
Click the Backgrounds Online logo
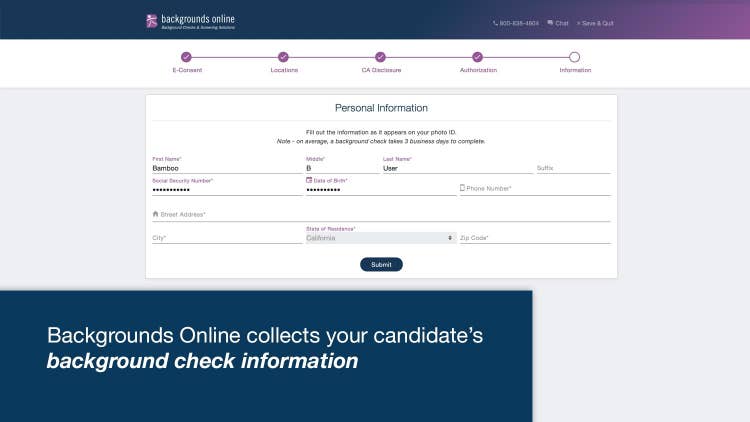coord(190,21)
